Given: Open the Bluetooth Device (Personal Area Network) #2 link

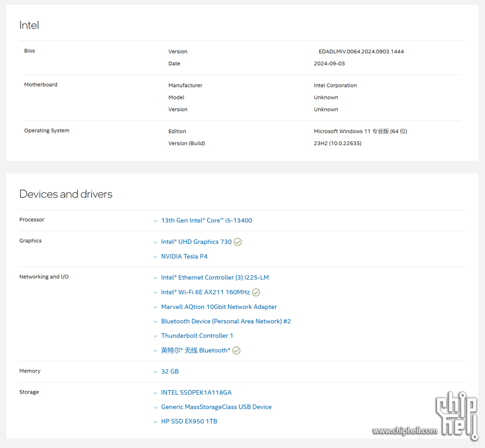Looking at the screenshot, I should [226, 321].
